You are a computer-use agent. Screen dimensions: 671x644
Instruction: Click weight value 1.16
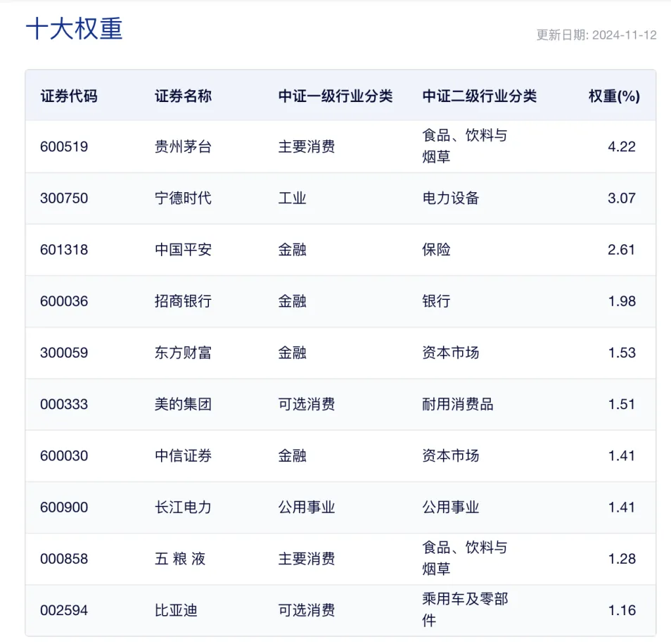pos(622,611)
